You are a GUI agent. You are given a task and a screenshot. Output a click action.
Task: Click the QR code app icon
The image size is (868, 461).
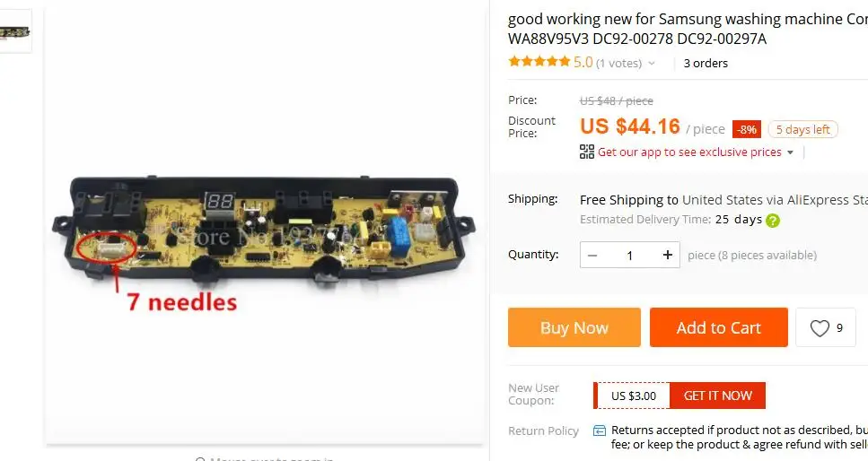tap(587, 152)
